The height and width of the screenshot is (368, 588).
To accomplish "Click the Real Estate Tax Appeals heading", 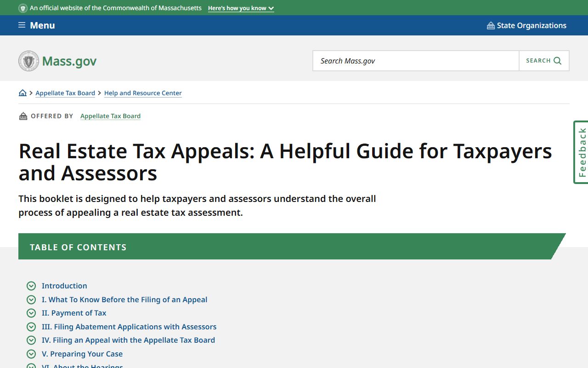I will [x=285, y=162].
